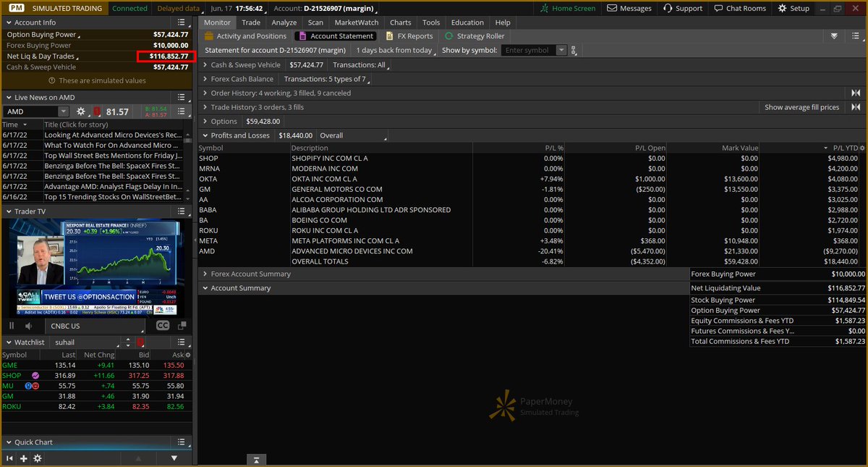Collapse the Quick Chart panel
The height and width of the screenshot is (467, 868).
(9, 442)
